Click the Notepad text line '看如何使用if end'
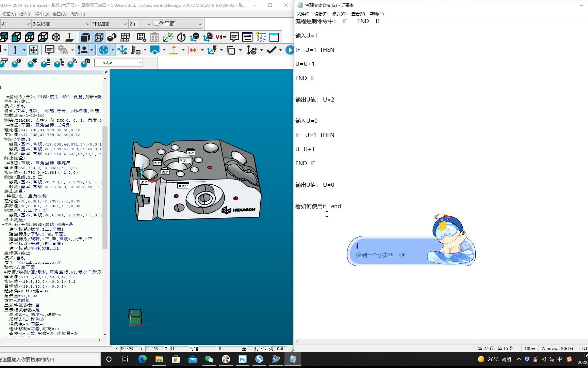 318,206
